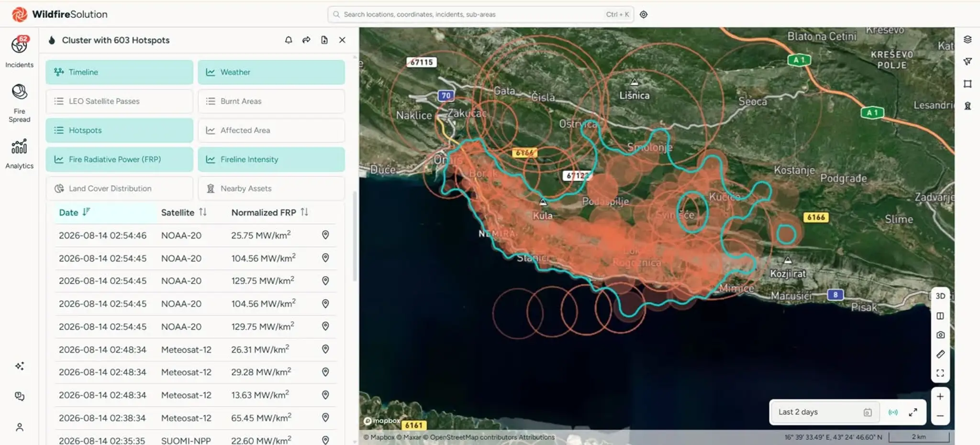Expand the timeline bar with arrows icon

coord(913,412)
